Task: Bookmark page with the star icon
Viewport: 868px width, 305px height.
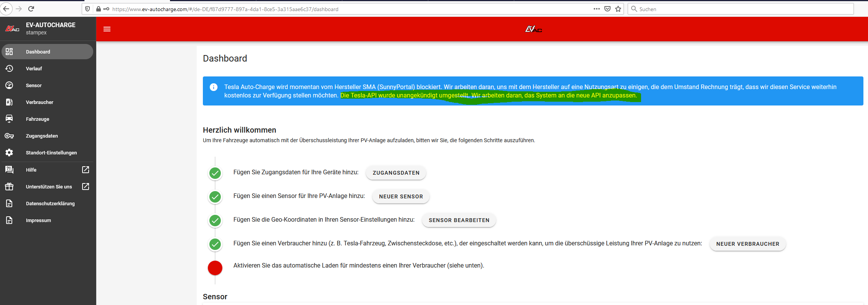Action: coord(618,9)
